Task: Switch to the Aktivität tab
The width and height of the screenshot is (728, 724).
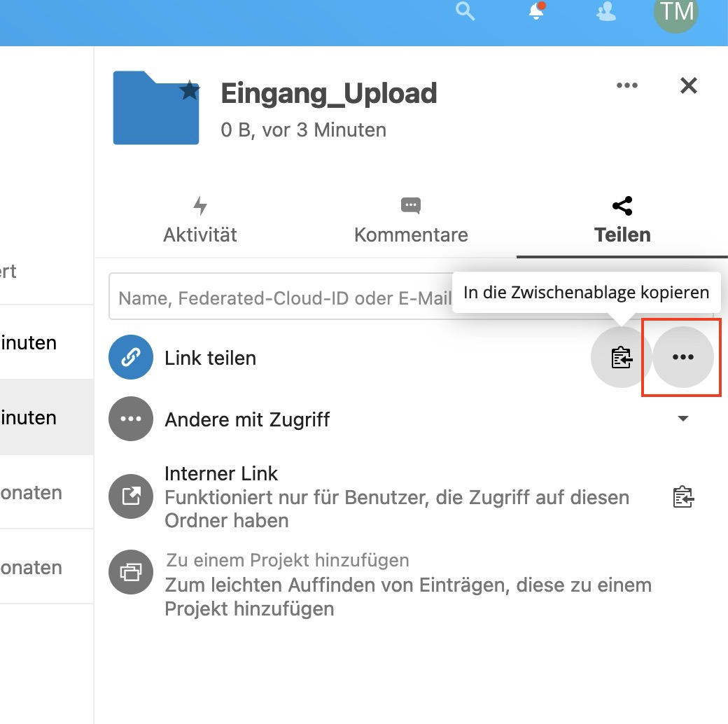Action: point(200,221)
